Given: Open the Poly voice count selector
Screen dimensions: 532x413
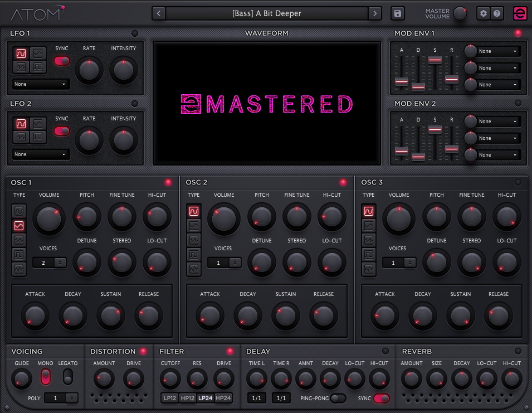Looking at the screenshot, I should 61,398.
